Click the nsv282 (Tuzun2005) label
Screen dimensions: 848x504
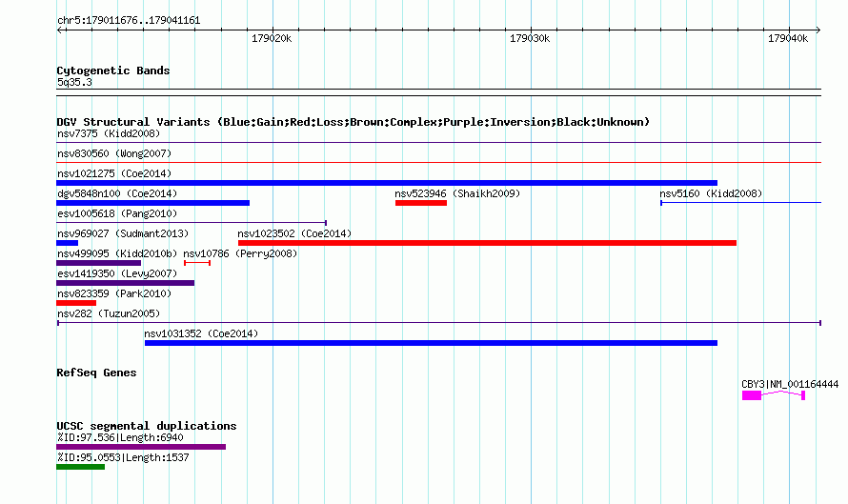click(109, 313)
